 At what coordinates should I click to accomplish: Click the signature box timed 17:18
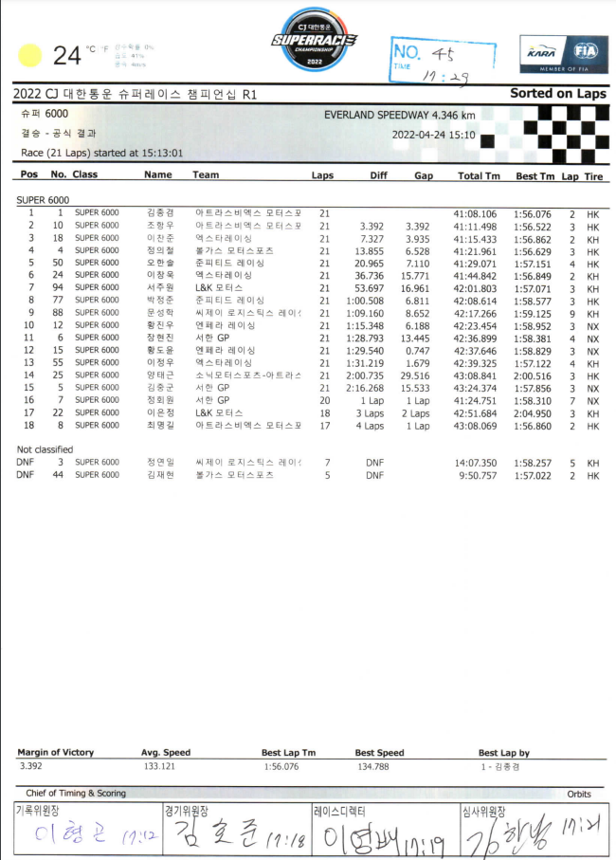pos(237,830)
